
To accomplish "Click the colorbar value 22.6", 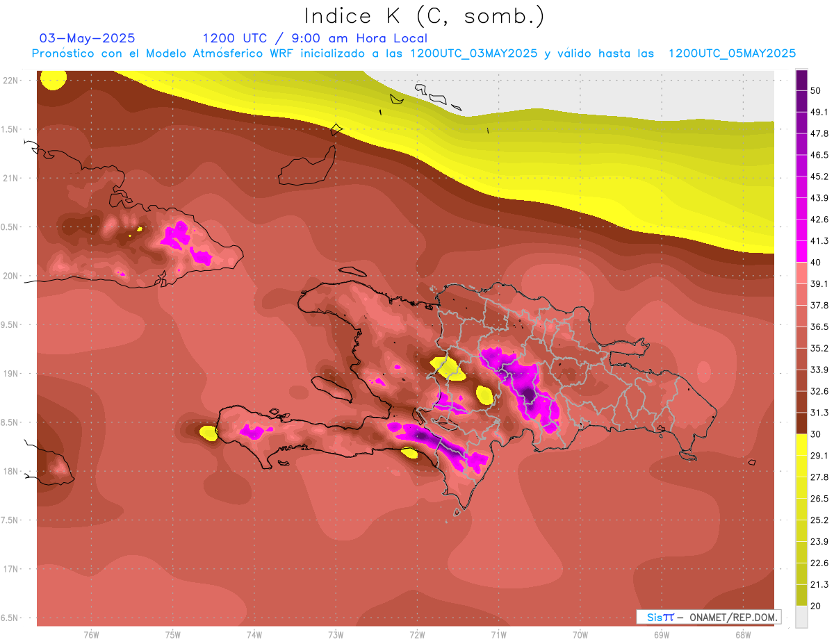I will 819,563.
